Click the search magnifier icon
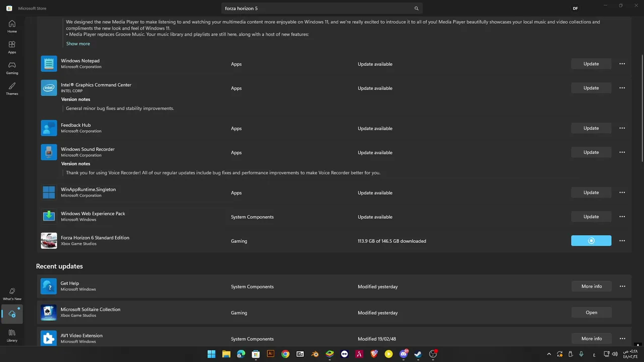Viewport: 644px width, 362px height. click(417, 9)
